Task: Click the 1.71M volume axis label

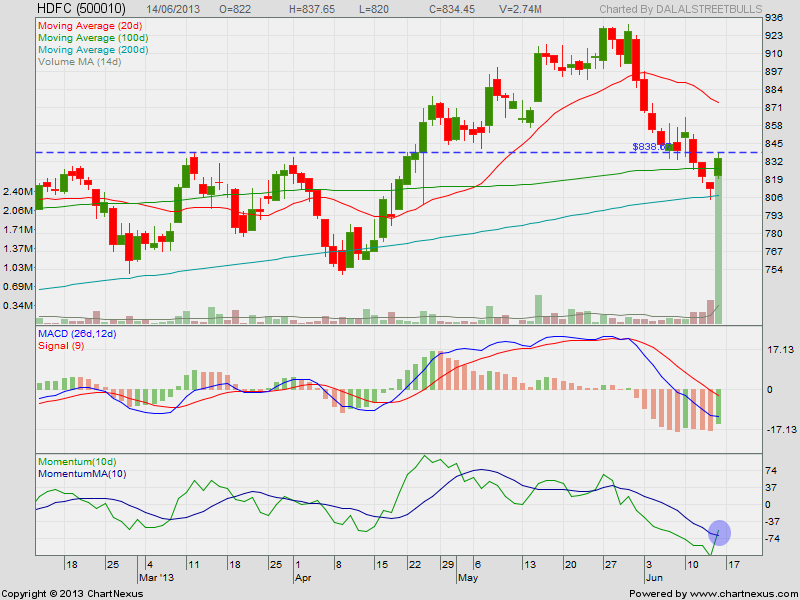Action: click(17, 230)
